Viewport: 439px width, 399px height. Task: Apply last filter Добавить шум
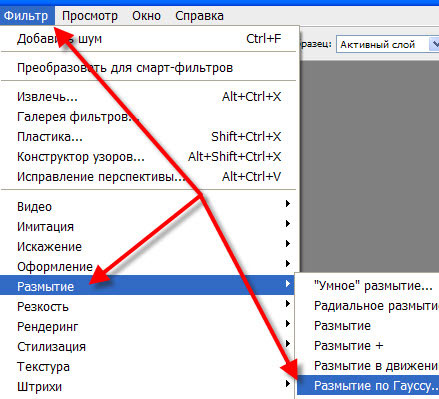[148, 39]
